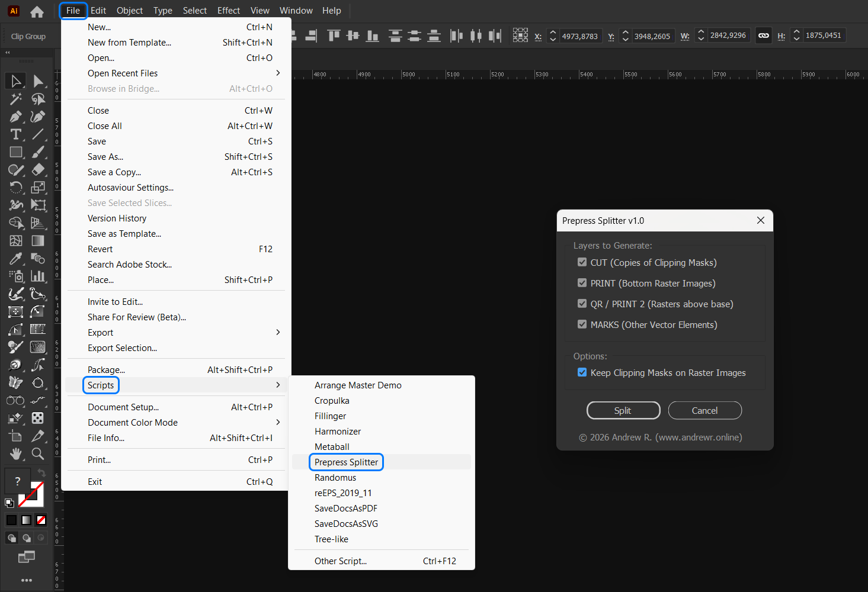Select the Scale tool
Image resolution: width=868 pixels, height=592 pixels.
(x=38, y=188)
